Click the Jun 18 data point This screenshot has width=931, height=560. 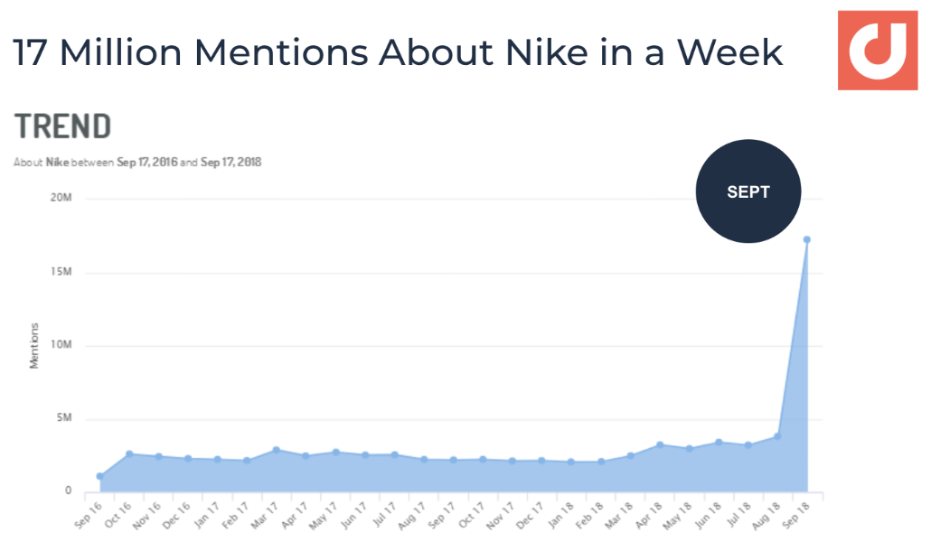pyautogui.click(x=719, y=442)
